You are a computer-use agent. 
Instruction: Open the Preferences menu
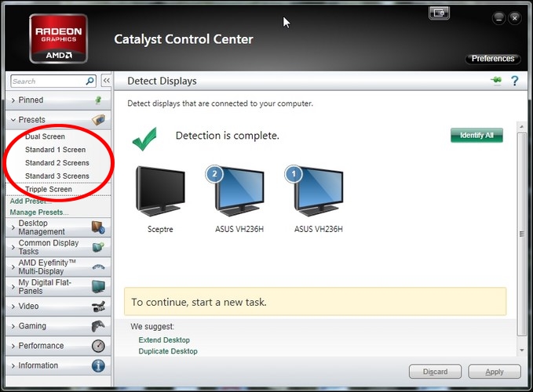coord(492,59)
